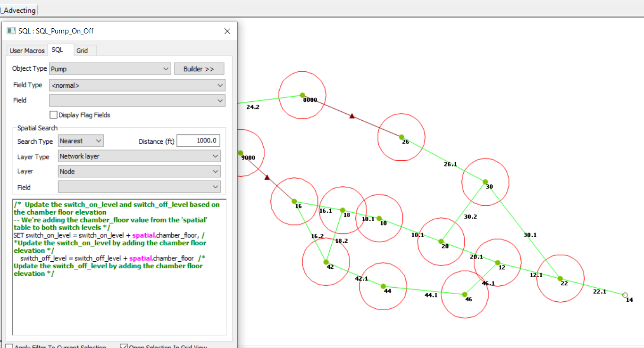Click inside the Distance (ft) input field
This screenshot has height=348, width=644.
pyautogui.click(x=198, y=140)
